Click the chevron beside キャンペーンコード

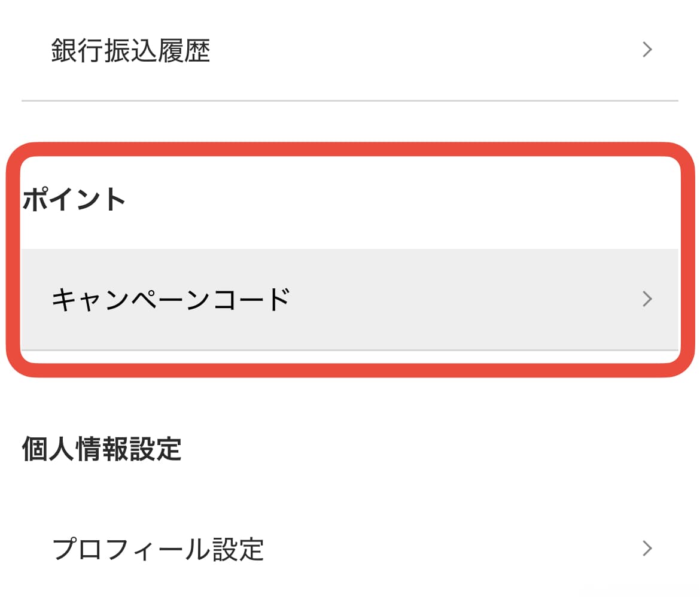click(x=647, y=298)
